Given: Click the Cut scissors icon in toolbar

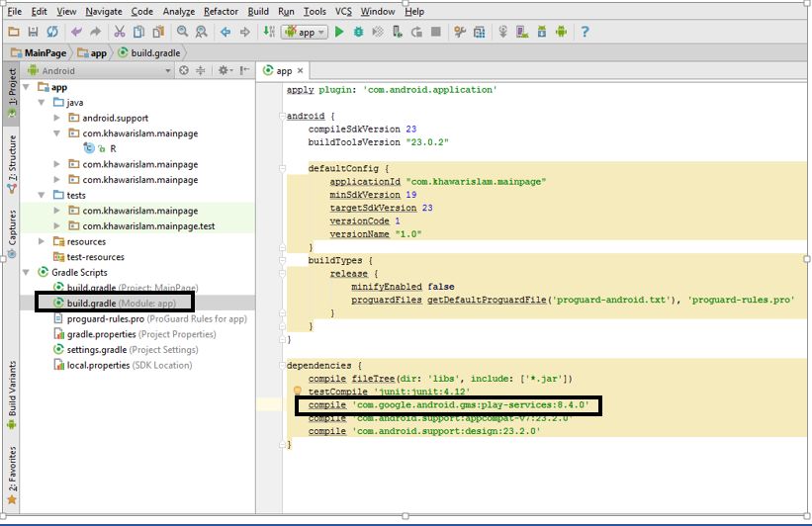Looking at the screenshot, I should [118, 32].
